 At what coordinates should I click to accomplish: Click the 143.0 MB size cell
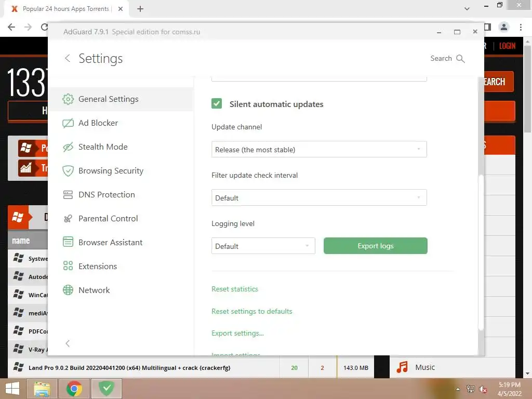[355, 368]
